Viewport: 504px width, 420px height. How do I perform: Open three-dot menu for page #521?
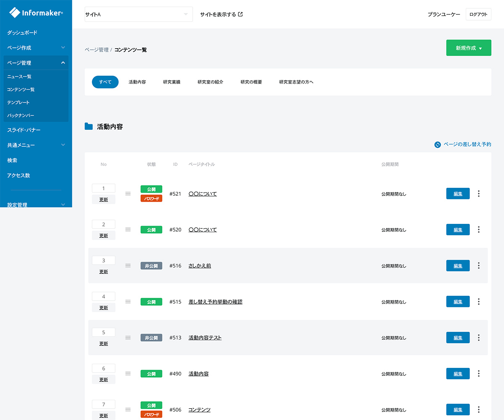pyautogui.click(x=479, y=194)
